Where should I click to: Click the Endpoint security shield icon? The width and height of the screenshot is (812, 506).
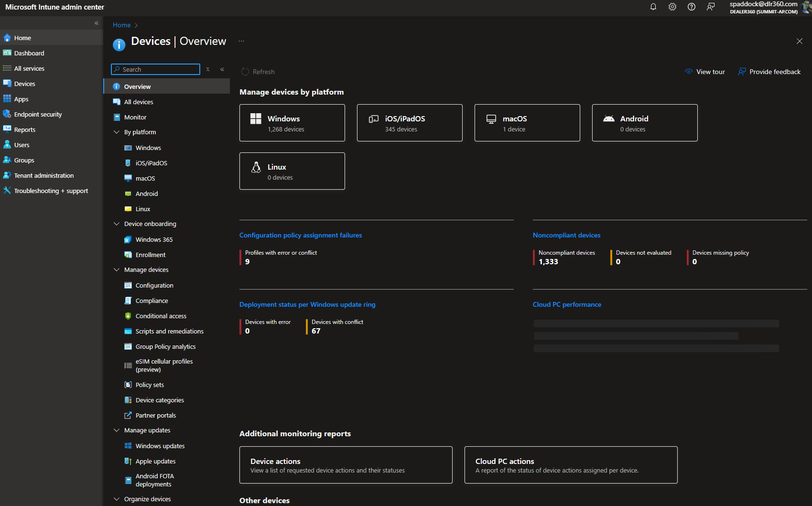[x=7, y=114]
